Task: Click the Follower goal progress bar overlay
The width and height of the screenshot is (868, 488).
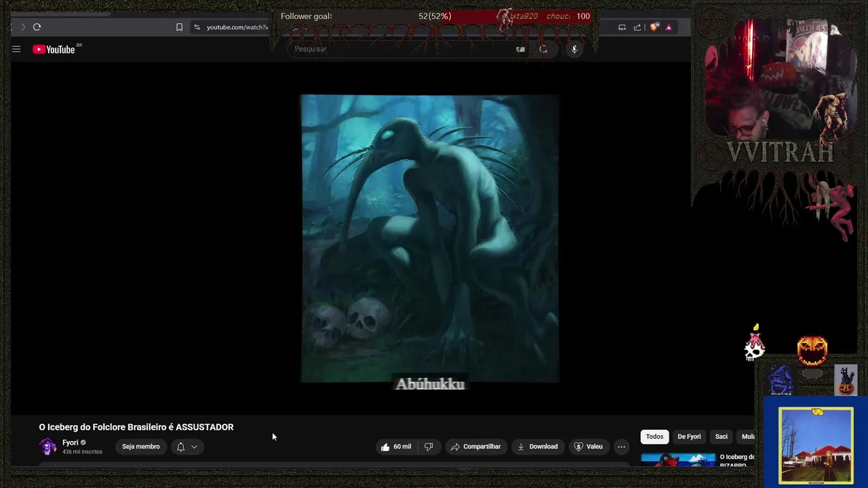Action: [434, 16]
